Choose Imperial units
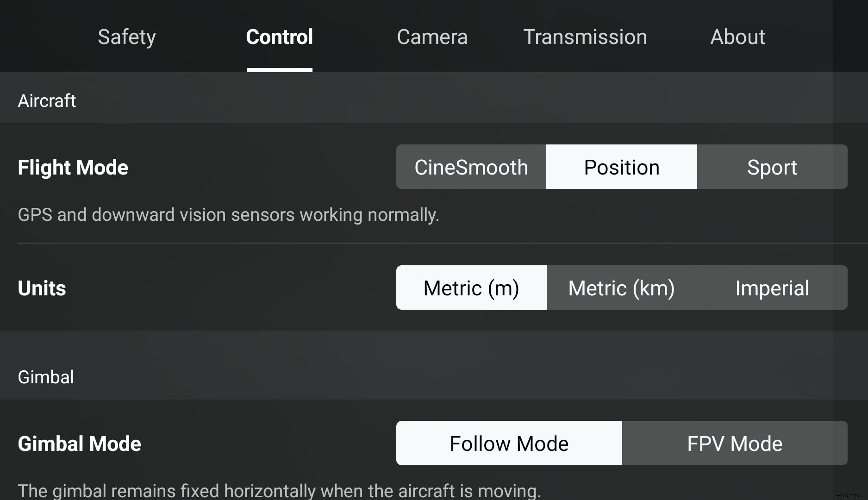 [x=772, y=287]
